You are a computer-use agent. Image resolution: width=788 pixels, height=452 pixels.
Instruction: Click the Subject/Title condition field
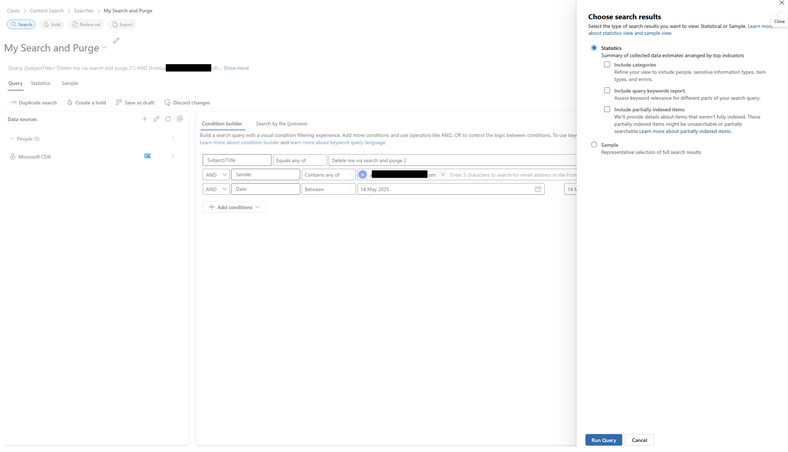click(237, 160)
